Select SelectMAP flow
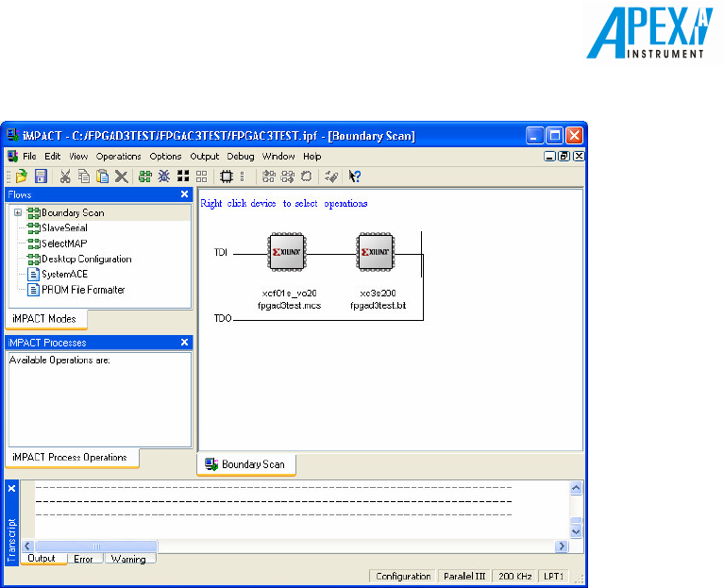The height and width of the screenshot is (588, 724). tap(64, 244)
